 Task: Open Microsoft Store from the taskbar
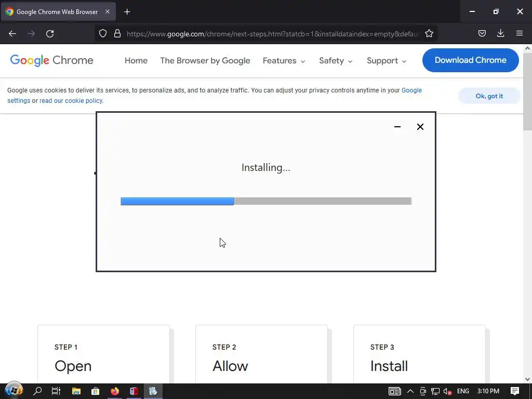pos(96,391)
